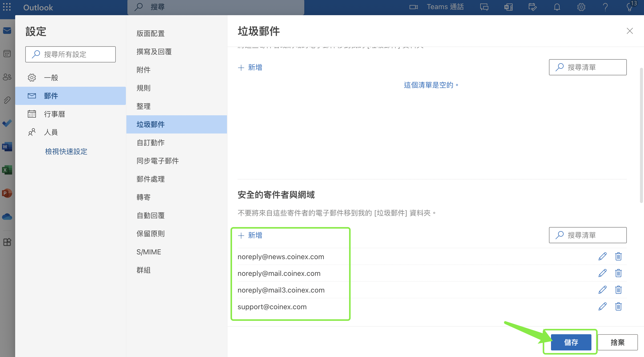
Task: Delete noreply@mail.coinex.com entry
Action: 618,273
